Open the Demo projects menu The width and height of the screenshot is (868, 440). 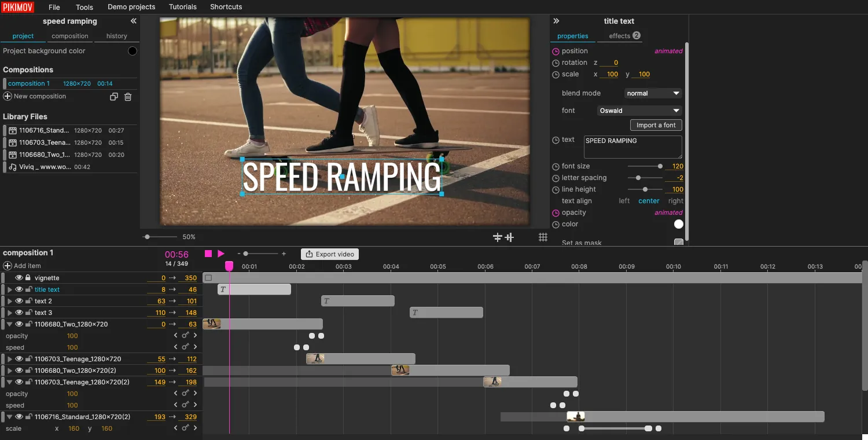(131, 6)
